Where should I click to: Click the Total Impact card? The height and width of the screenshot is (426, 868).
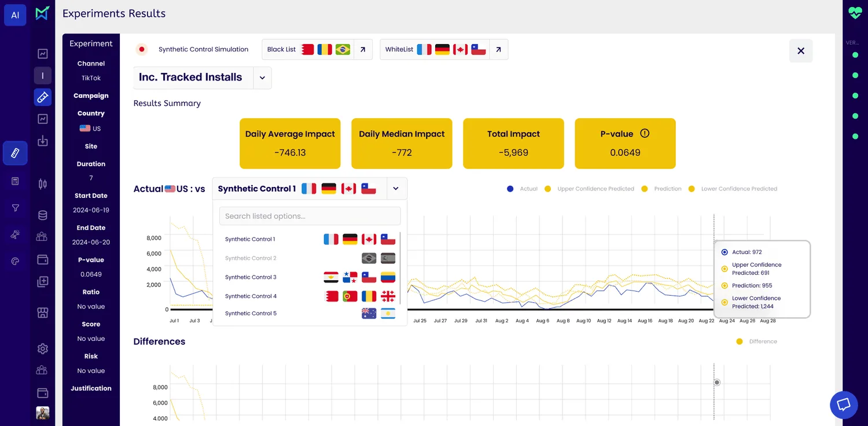tap(513, 144)
